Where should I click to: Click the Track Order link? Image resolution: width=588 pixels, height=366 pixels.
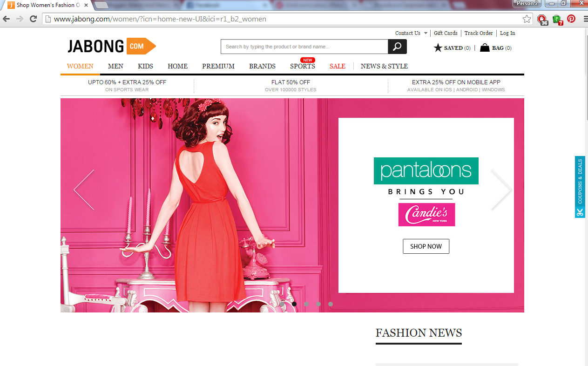click(x=479, y=33)
